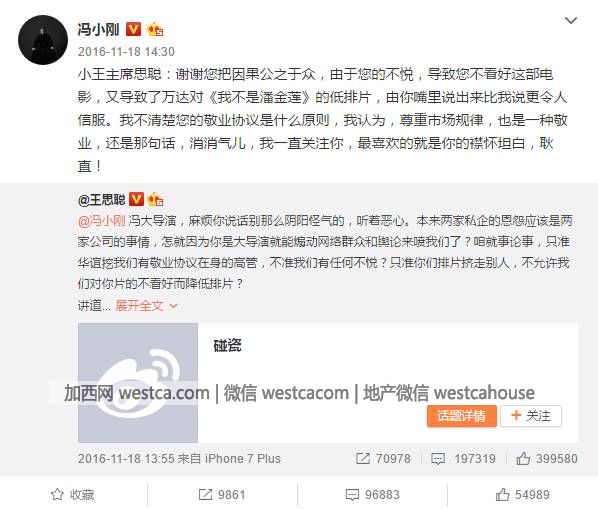598x509 pixels.
Task: Click the membership badge beside 王思聪
Action: coord(156,199)
